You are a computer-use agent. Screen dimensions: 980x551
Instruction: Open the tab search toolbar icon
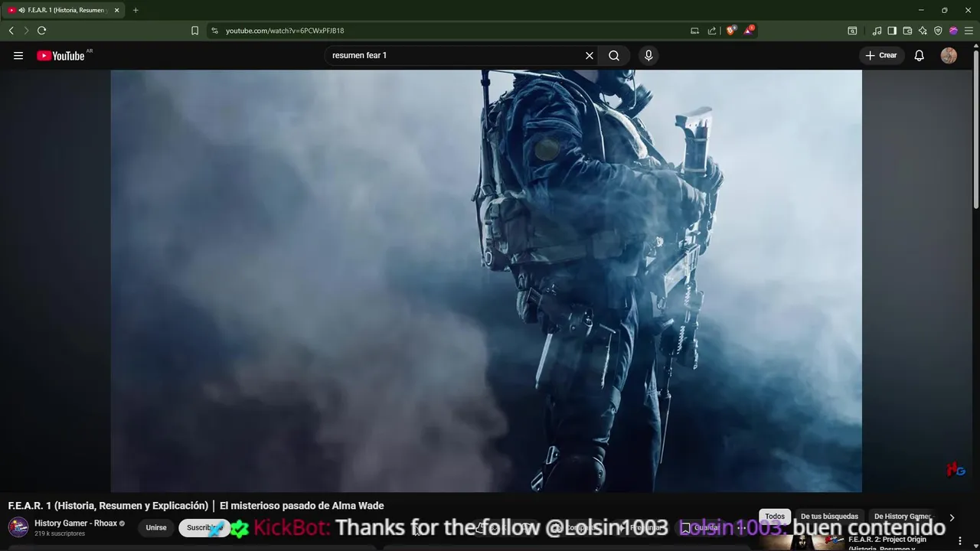852,31
